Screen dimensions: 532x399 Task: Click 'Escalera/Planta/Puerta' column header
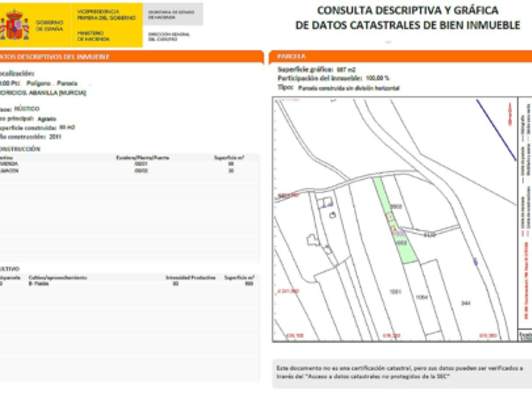142,158
